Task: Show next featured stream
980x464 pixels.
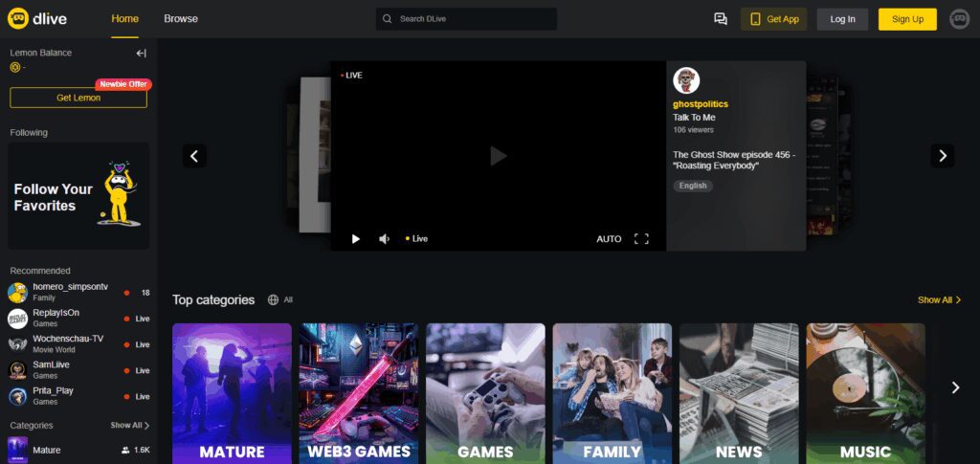Action: (x=943, y=156)
